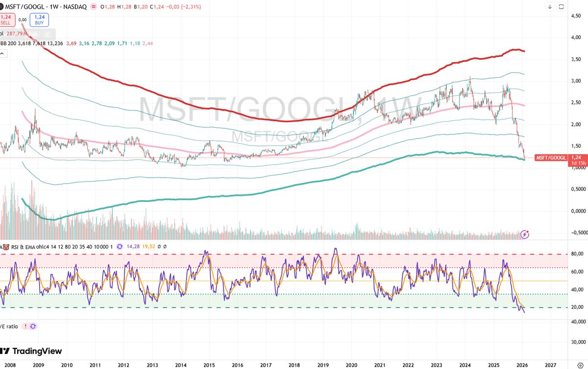
Task: Collapse the indicator legend with the chevron
Action: coord(2,52)
